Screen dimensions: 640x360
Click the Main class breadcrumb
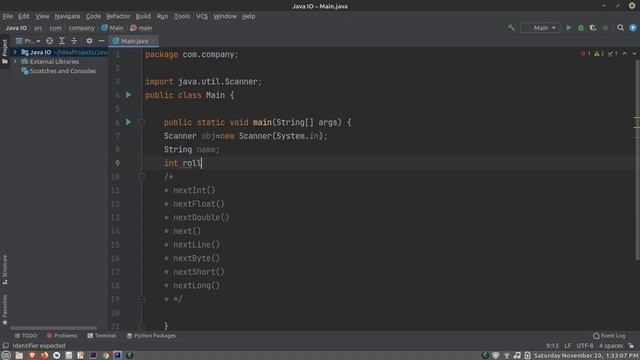[113, 28]
